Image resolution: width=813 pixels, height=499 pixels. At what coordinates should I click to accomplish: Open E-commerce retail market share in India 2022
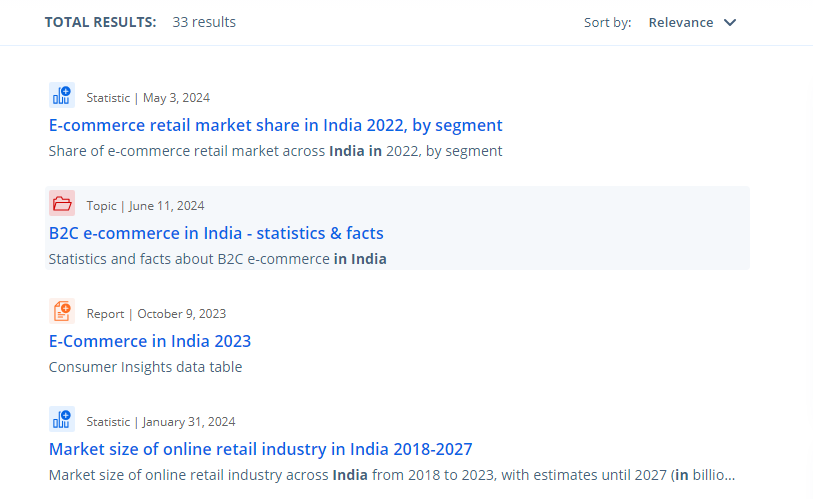275,126
